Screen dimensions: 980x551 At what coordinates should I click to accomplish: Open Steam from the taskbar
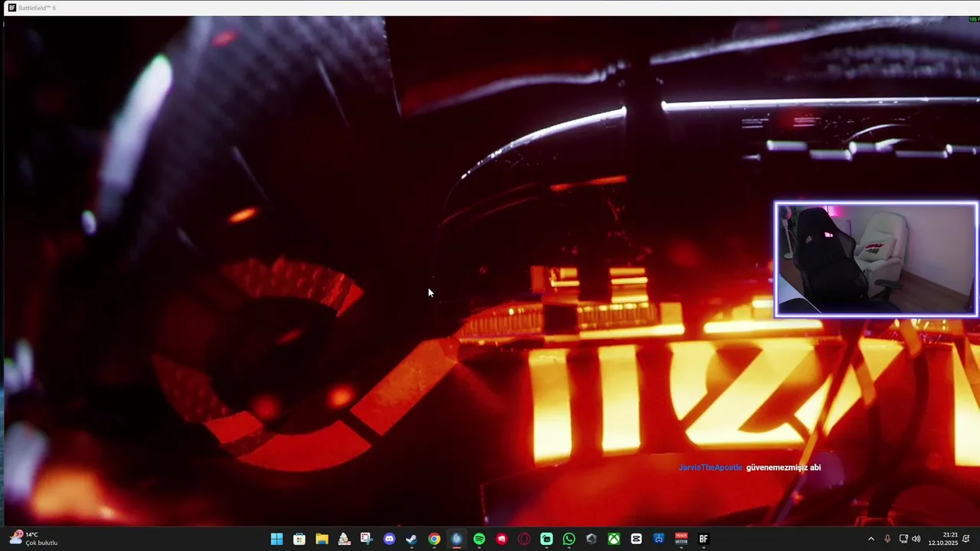click(411, 539)
